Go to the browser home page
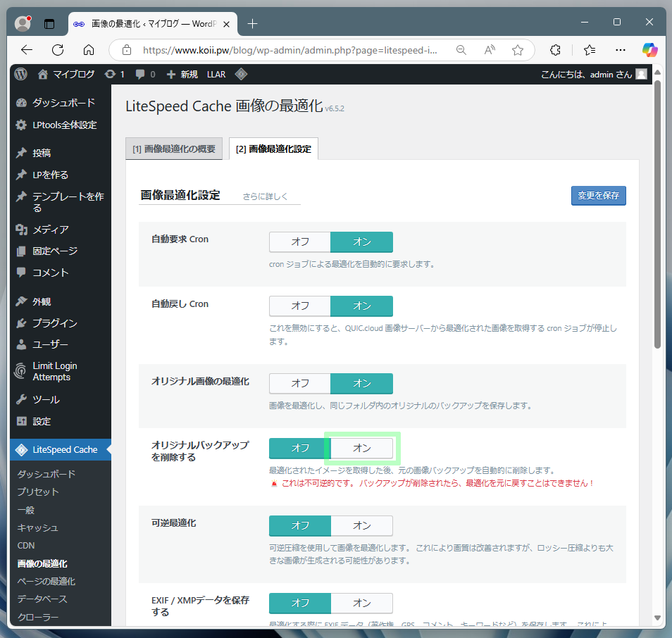 (x=89, y=50)
